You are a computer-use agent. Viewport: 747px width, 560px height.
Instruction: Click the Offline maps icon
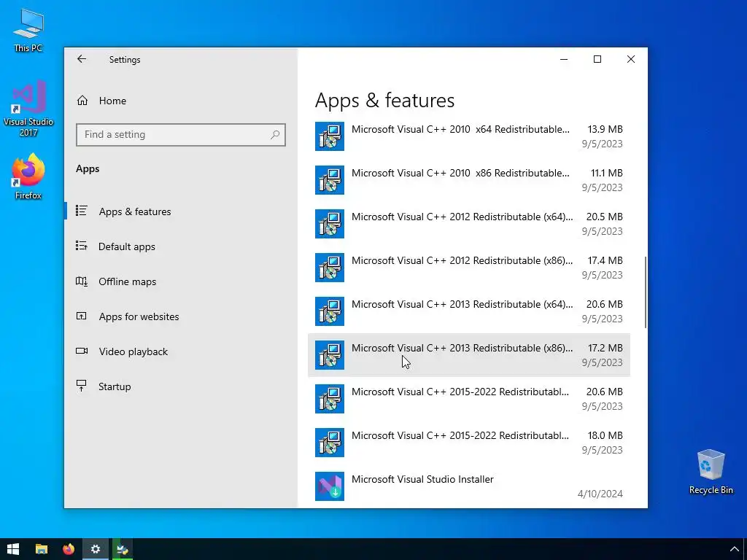[x=82, y=281]
